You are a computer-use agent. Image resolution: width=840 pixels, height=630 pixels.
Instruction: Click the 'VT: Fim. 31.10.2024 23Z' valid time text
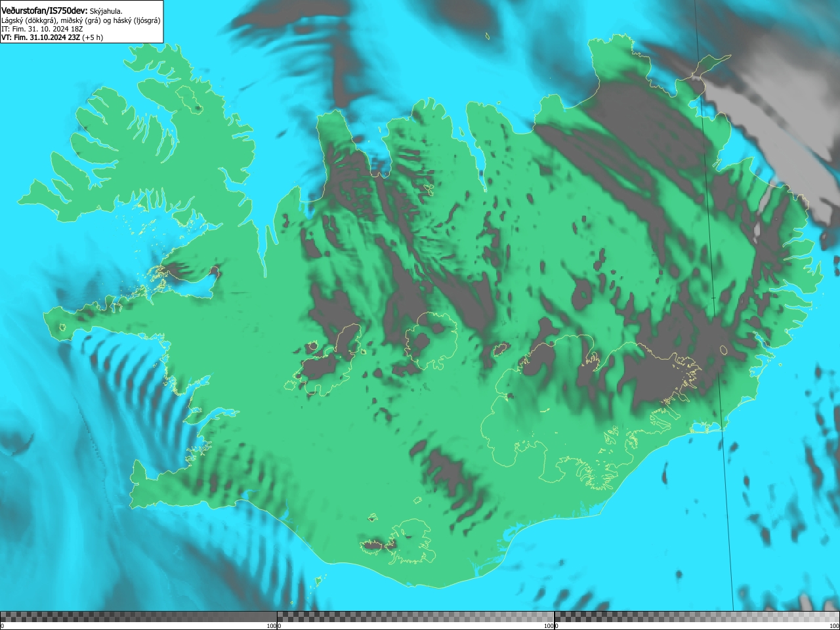coord(41,37)
